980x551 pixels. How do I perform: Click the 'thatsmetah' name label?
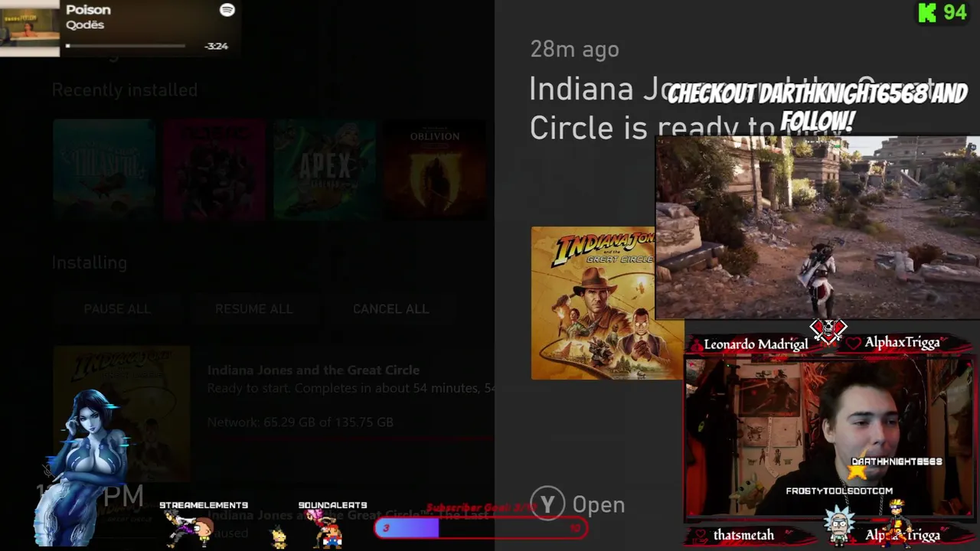point(743,535)
